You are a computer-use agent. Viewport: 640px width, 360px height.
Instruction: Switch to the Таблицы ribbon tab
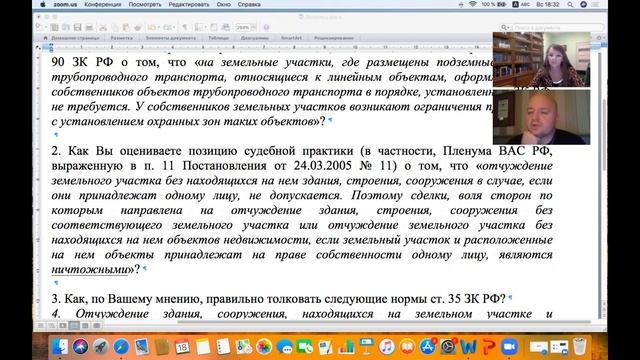pyautogui.click(x=219, y=38)
